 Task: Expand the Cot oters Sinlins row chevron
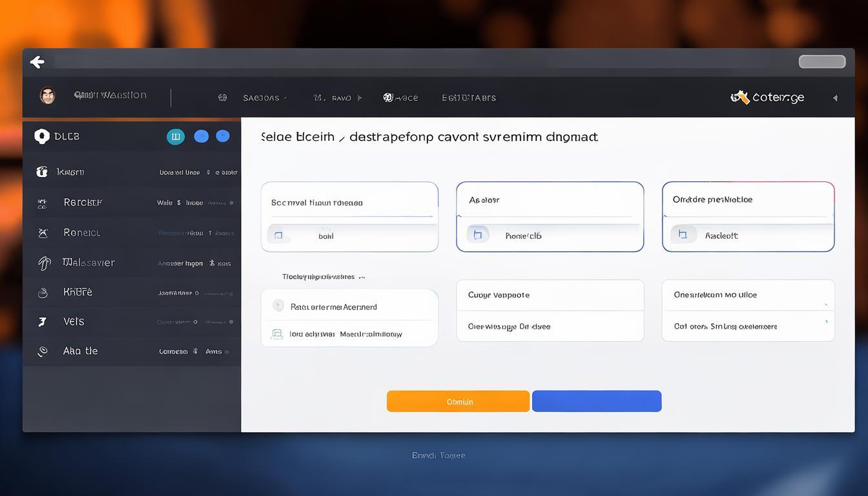click(826, 321)
